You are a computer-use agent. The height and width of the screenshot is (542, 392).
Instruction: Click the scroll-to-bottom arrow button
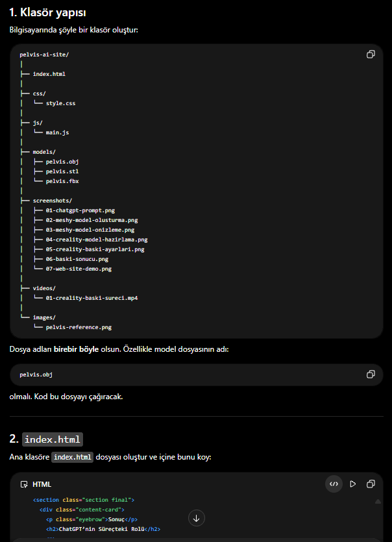pyautogui.click(x=197, y=518)
